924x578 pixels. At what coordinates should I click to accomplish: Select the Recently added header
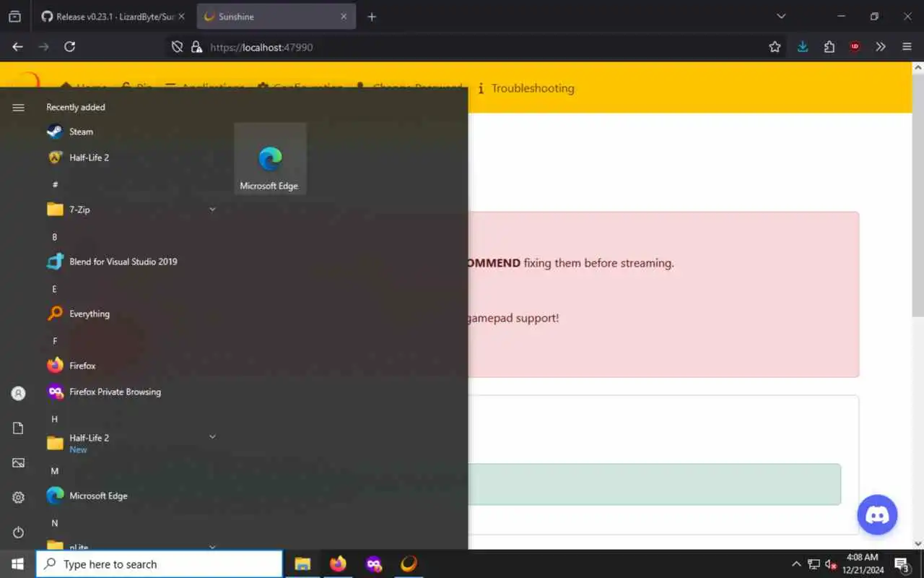coord(76,107)
